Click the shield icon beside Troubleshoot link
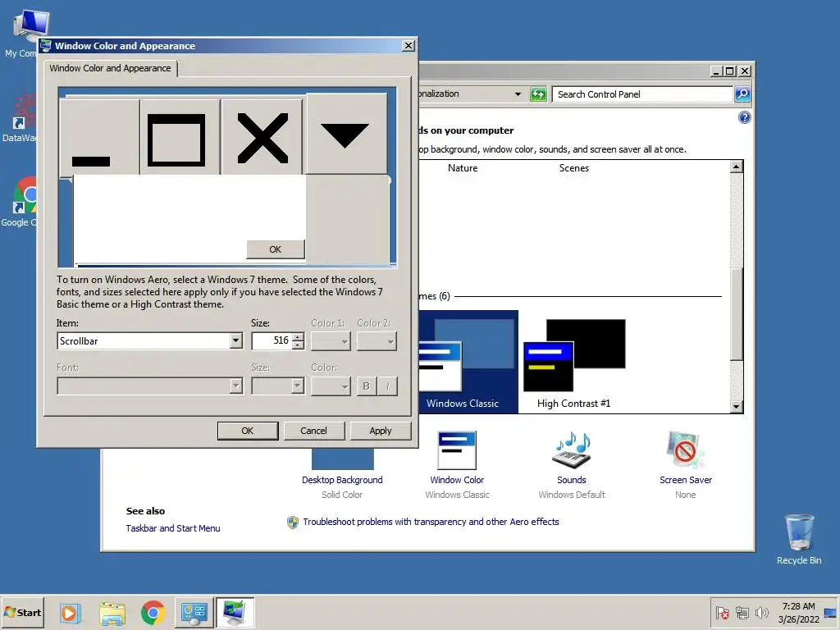 293,523
